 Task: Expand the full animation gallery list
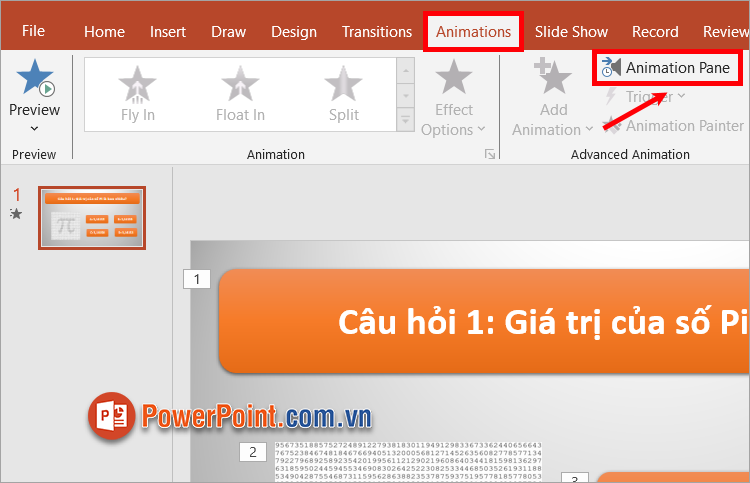pos(405,121)
